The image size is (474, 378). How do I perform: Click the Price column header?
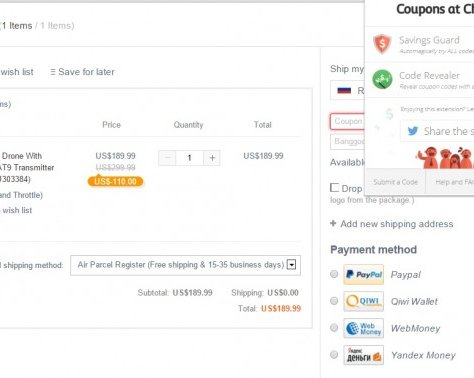pos(111,125)
